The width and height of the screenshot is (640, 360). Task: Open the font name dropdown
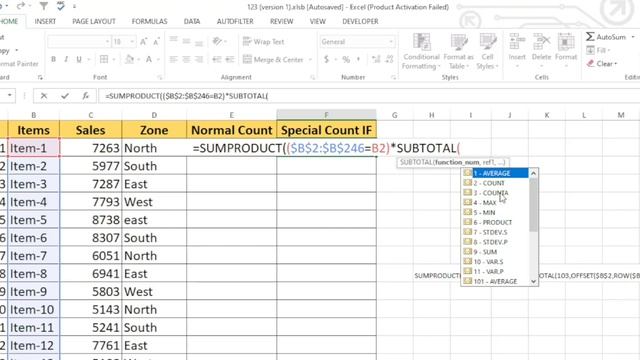tap(108, 42)
